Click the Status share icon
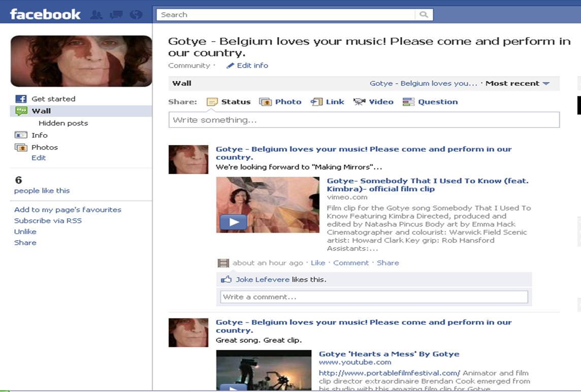The height and width of the screenshot is (392, 581). click(212, 102)
